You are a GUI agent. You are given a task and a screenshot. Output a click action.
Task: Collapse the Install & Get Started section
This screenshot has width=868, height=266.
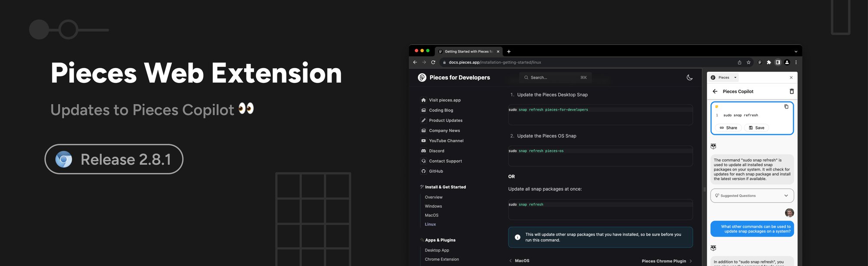[x=443, y=187]
